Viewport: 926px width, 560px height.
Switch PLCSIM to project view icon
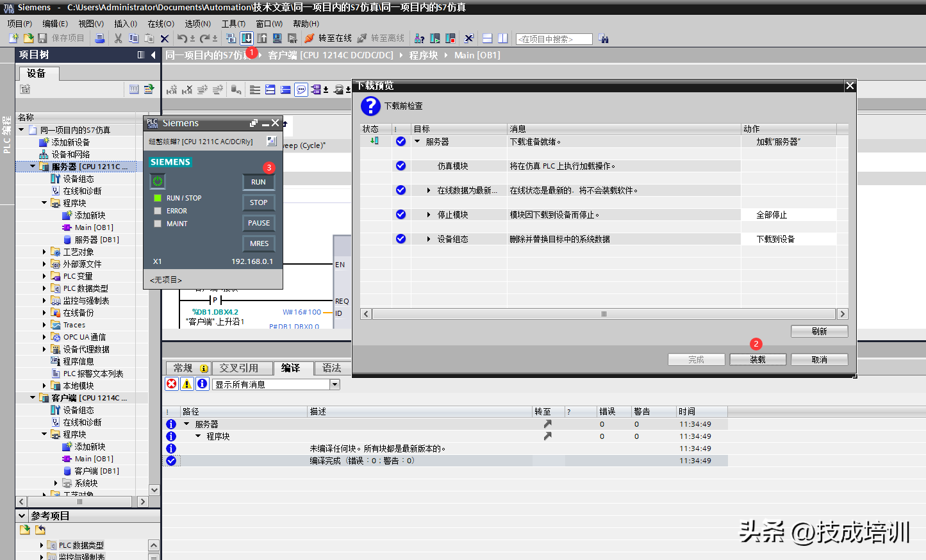pos(271,141)
